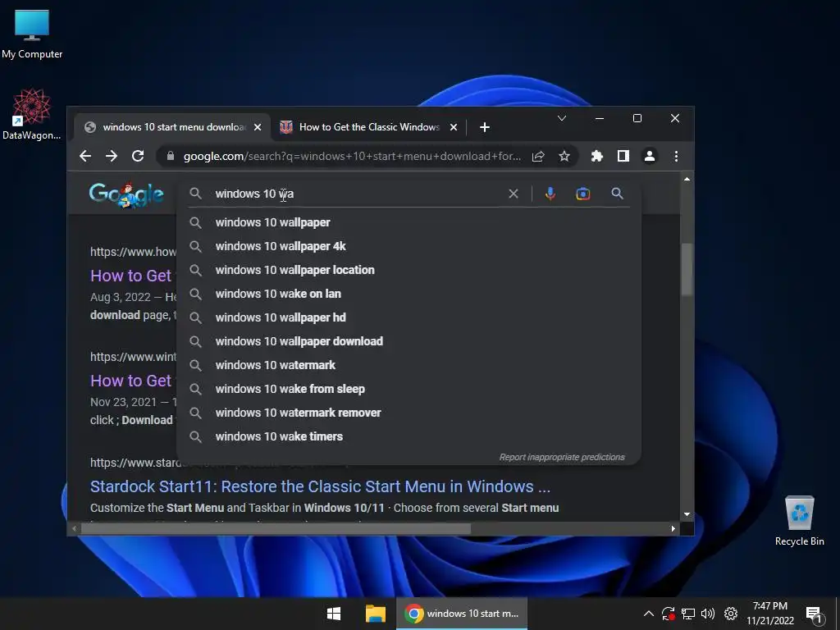Click horizontal scrollbar left arrow
Viewport: 840px width, 630px height.
75,529
